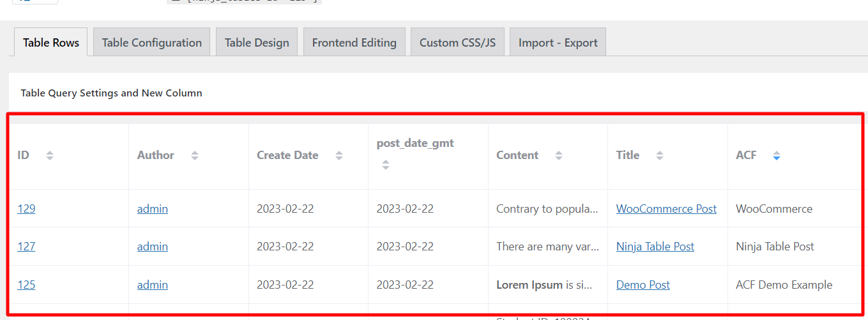Open the WooCommerce Post title link
This screenshot has width=868, height=320.
click(x=666, y=208)
